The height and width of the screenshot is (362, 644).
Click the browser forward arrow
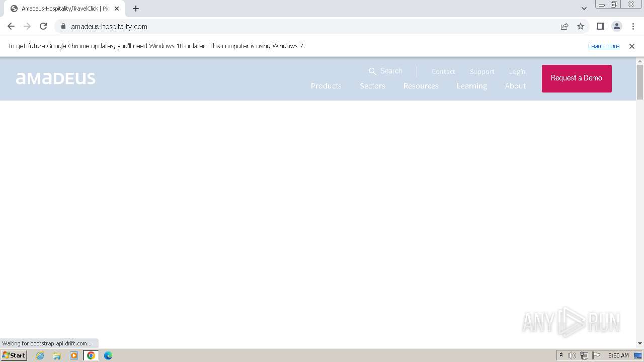(x=27, y=26)
